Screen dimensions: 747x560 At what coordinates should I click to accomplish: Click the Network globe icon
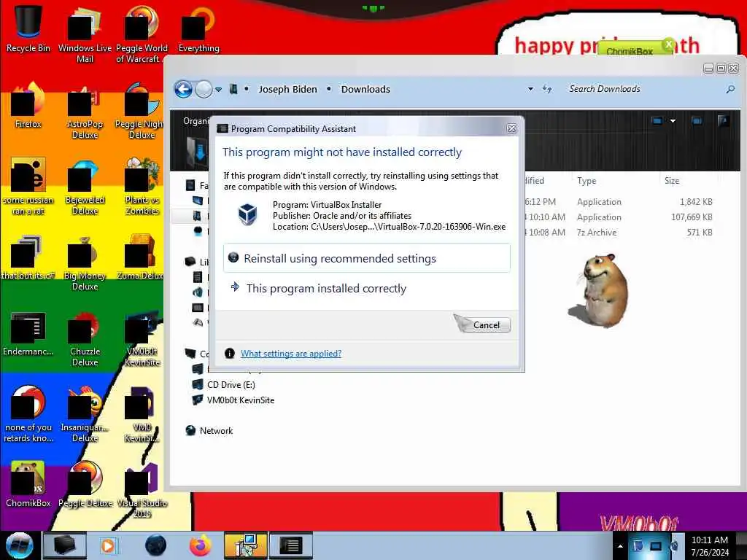click(190, 430)
